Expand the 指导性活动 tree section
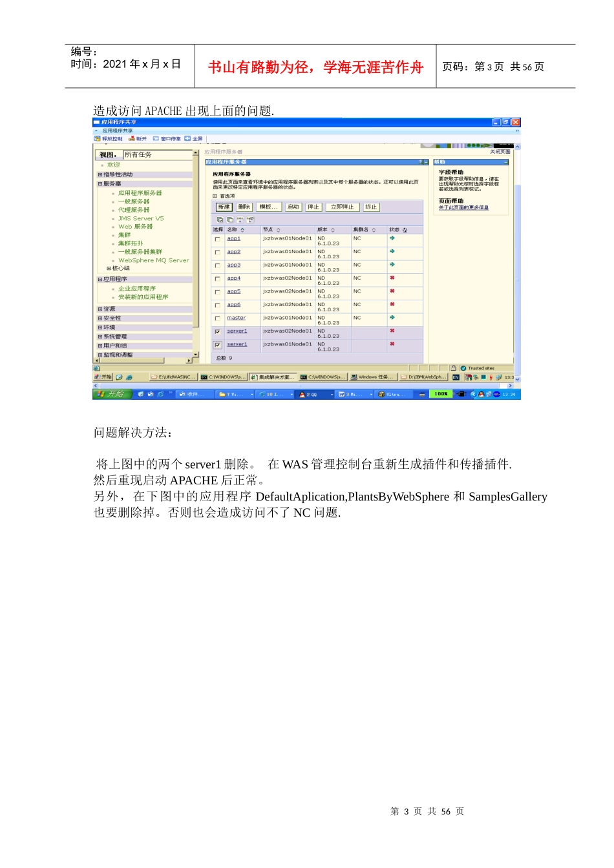Screen dimensions: 614x868 click(100, 174)
